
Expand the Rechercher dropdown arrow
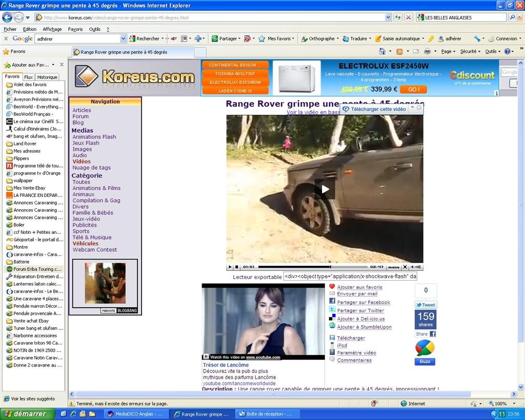tap(163, 39)
